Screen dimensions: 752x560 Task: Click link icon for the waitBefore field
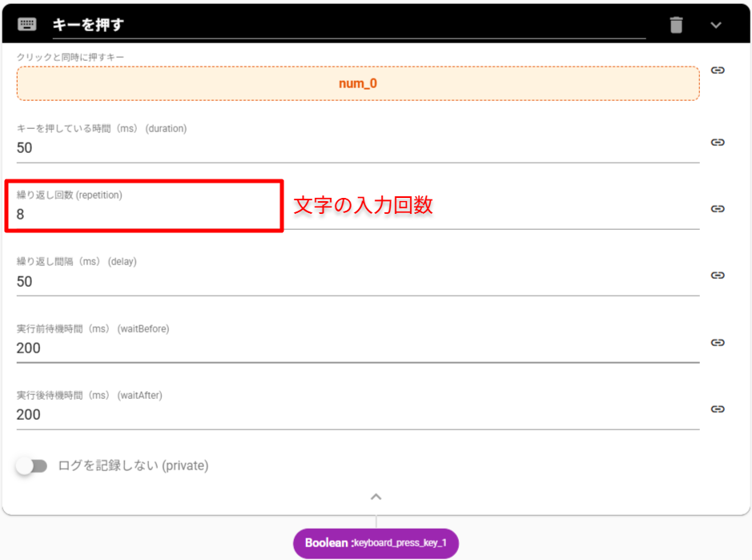coord(718,342)
